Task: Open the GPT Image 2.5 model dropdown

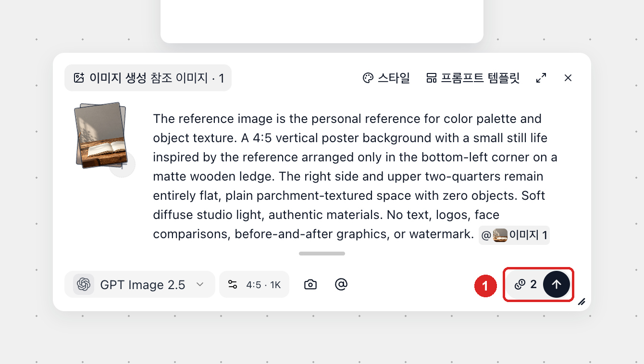Action: click(139, 284)
